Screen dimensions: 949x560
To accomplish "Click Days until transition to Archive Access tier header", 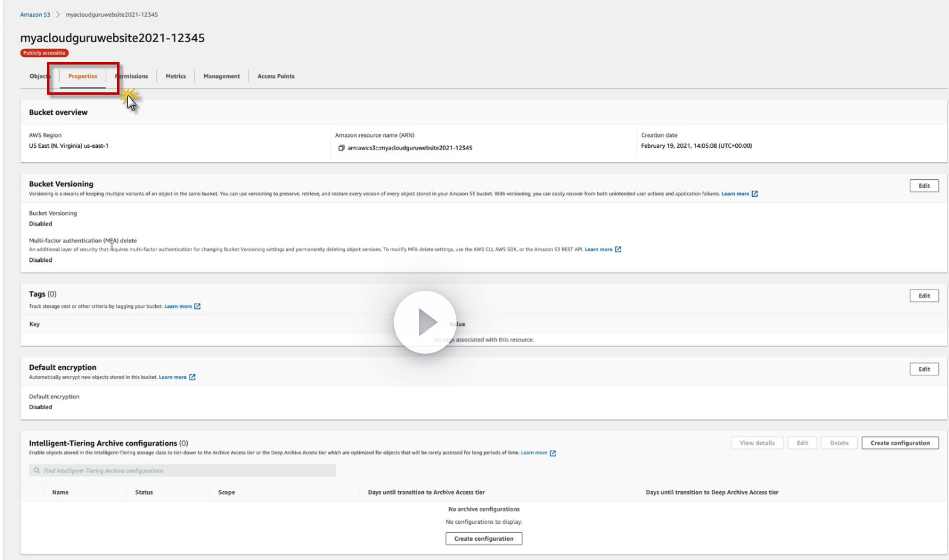I will click(426, 492).
